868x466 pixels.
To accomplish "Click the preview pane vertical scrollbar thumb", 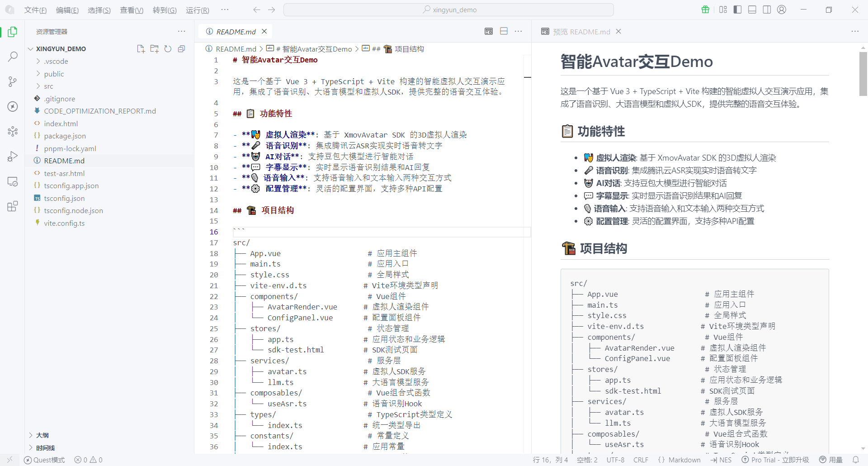I will coord(863,73).
